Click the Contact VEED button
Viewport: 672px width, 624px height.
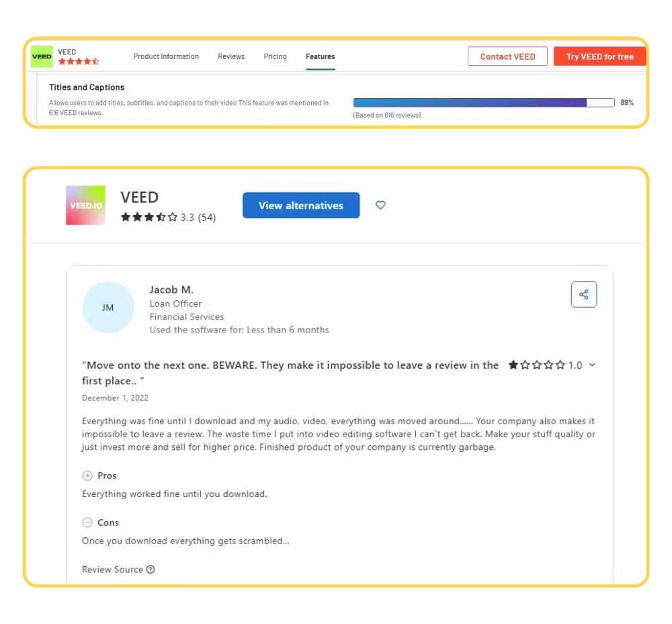click(507, 56)
